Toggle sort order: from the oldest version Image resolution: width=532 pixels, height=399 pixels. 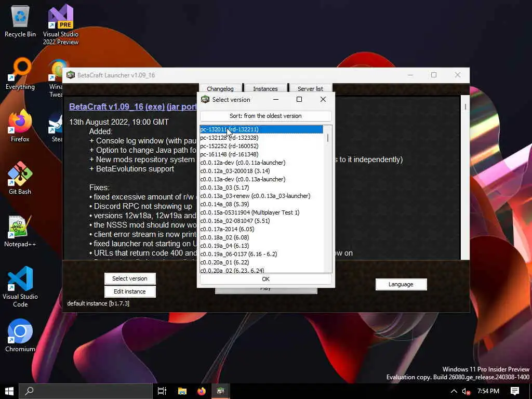pyautogui.click(x=265, y=116)
